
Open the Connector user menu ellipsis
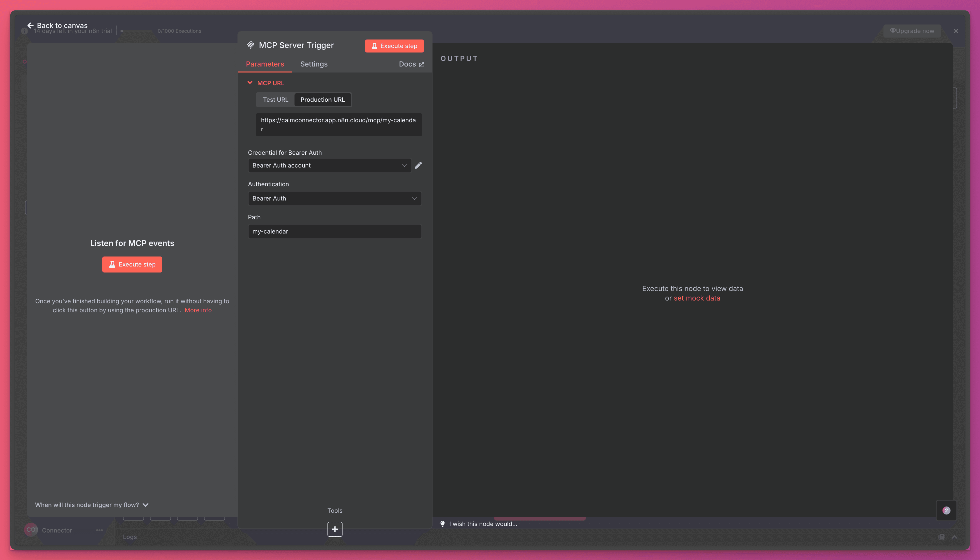99,530
